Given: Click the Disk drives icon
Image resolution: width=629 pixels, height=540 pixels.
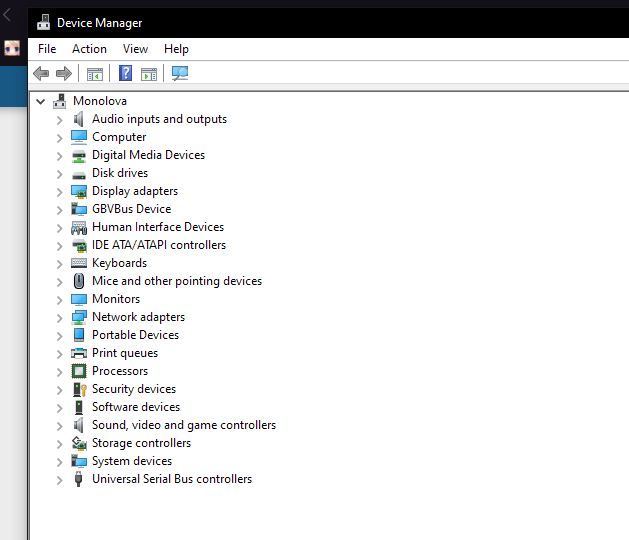Looking at the screenshot, I should 79,175.
